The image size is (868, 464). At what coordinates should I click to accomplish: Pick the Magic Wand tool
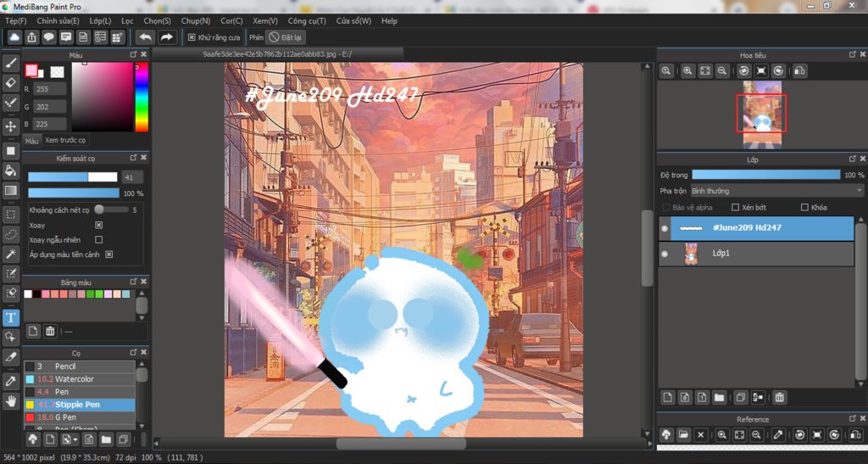pyautogui.click(x=10, y=254)
